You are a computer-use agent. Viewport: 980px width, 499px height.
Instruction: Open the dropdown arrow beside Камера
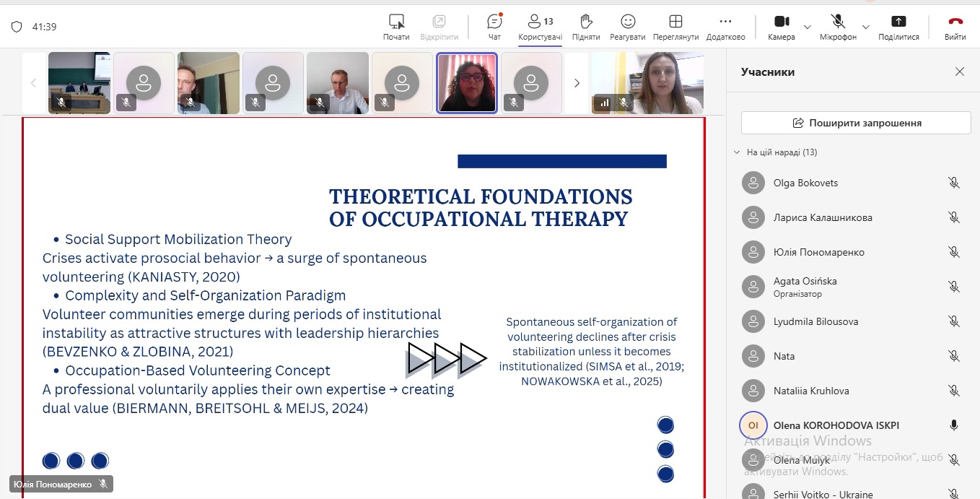(x=807, y=27)
